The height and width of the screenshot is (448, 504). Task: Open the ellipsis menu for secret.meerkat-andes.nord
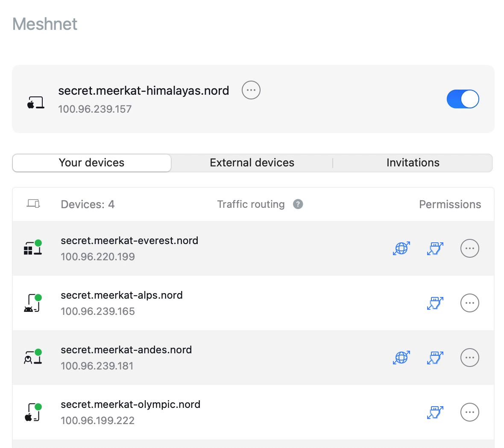pyautogui.click(x=470, y=358)
